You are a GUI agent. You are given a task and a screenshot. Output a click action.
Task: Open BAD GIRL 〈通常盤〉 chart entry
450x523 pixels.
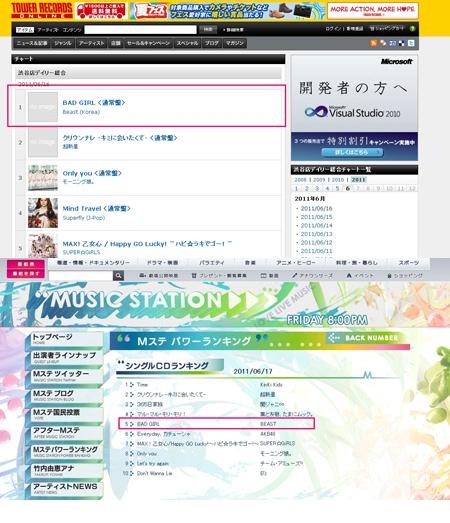94,102
